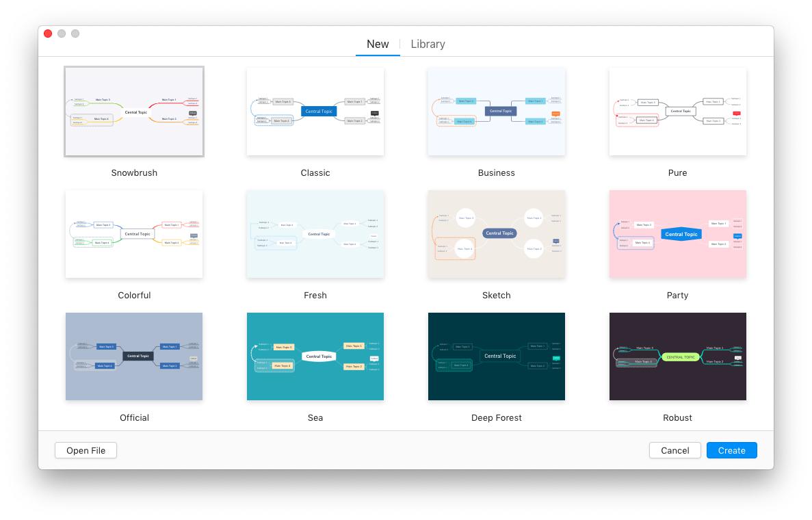
Task: Click the Colorful label text
Action: (134, 295)
